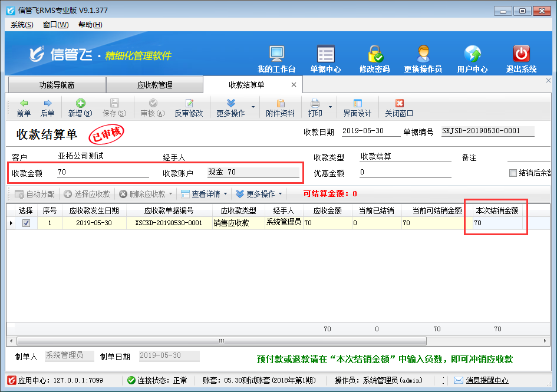This screenshot has height=392, width=557.
Task: Click the 收款金额 input field
Action: pyautogui.click(x=103, y=172)
